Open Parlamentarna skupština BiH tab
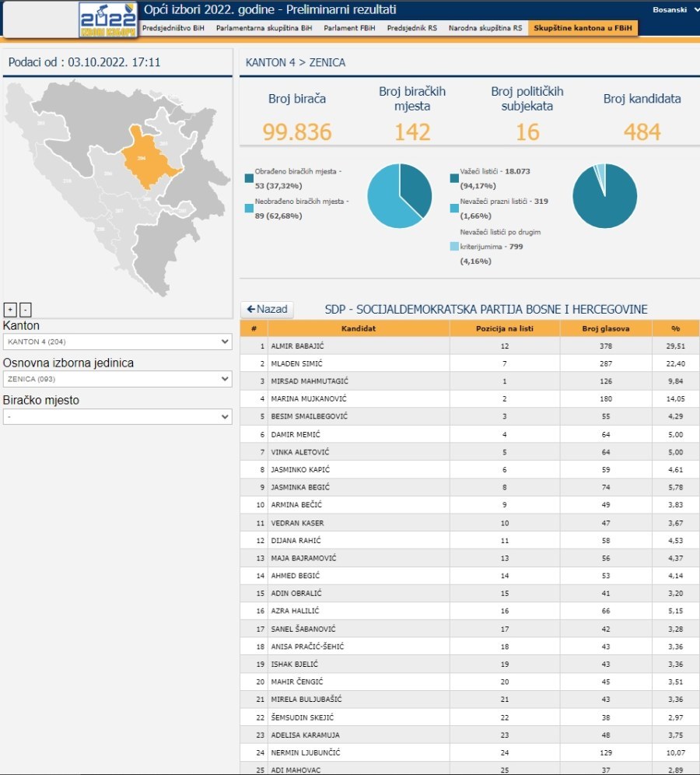Screen dimensions: 700x775 [x=264, y=28]
